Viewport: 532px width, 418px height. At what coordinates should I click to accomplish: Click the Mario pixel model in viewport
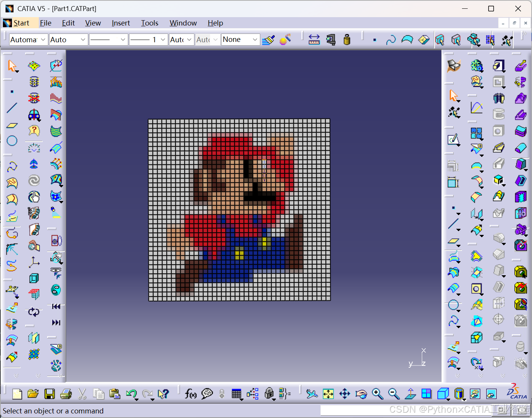tap(239, 210)
